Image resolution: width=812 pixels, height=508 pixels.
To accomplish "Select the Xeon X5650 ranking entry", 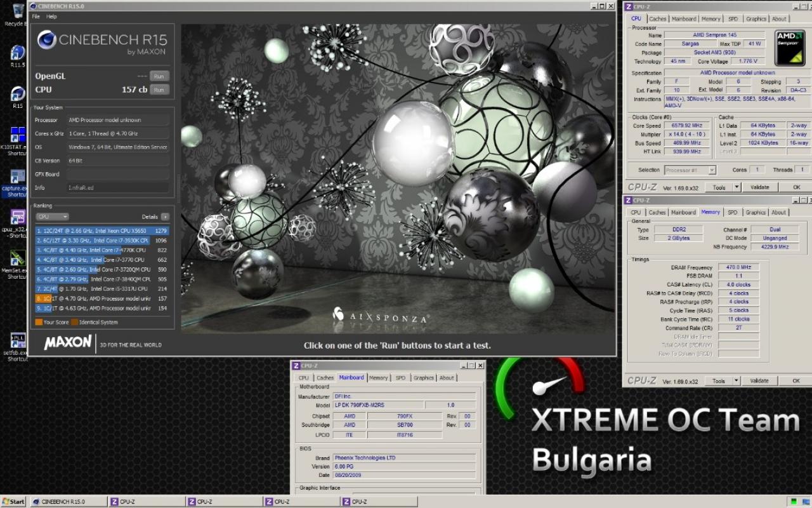I will pos(102,231).
